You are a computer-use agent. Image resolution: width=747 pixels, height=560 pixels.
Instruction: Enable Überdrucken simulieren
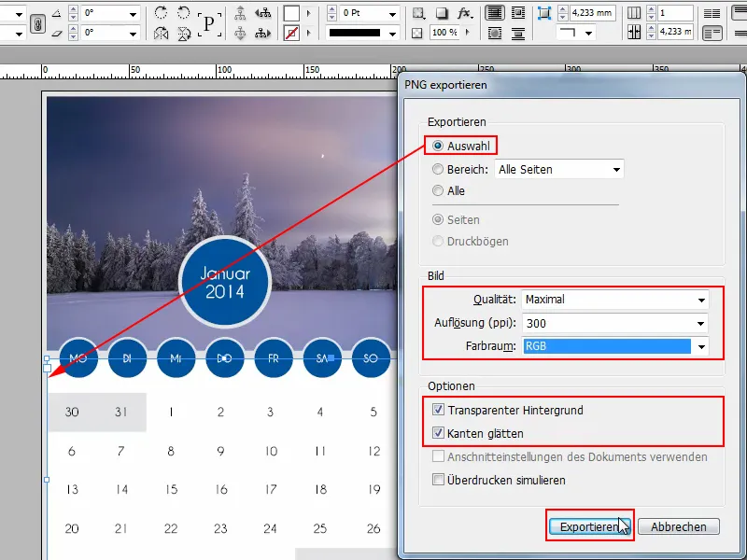[438, 479]
